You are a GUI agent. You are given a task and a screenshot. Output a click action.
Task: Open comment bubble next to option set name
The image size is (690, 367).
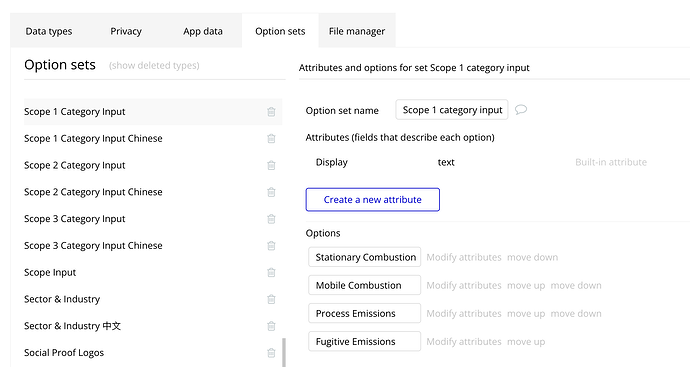tap(521, 110)
